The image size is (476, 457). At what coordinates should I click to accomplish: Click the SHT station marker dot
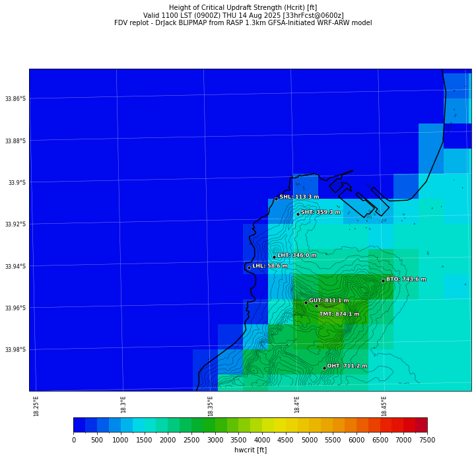(x=298, y=214)
